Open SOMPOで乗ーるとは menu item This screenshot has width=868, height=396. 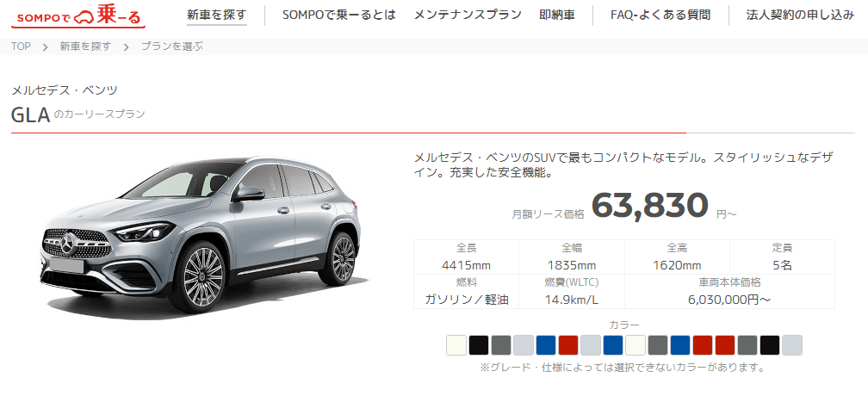[338, 15]
